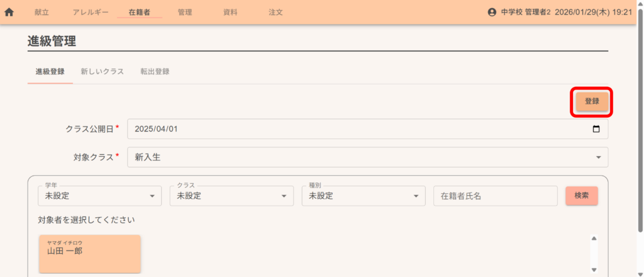Click the 検索 button
The image size is (644, 277).
click(581, 196)
